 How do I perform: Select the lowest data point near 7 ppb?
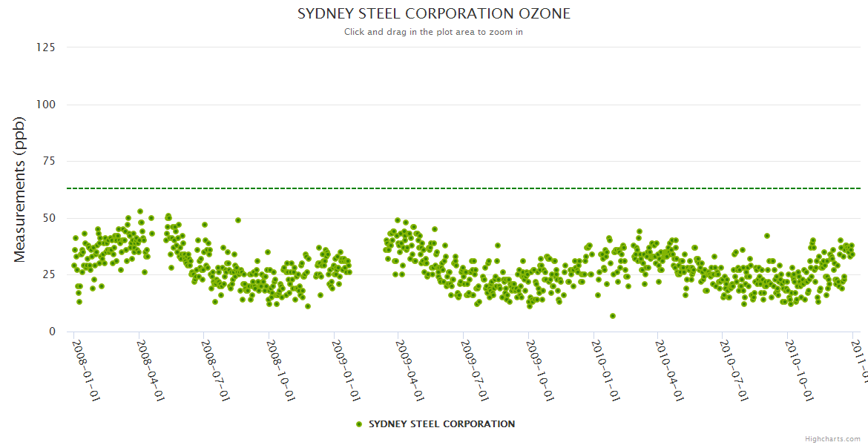click(x=613, y=316)
